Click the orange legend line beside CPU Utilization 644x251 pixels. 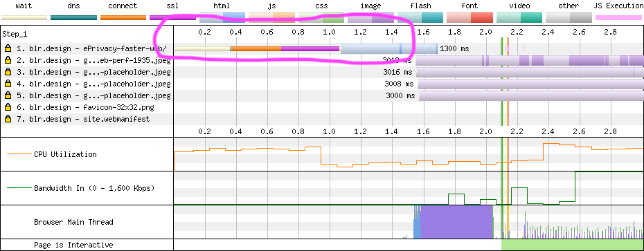19,154
